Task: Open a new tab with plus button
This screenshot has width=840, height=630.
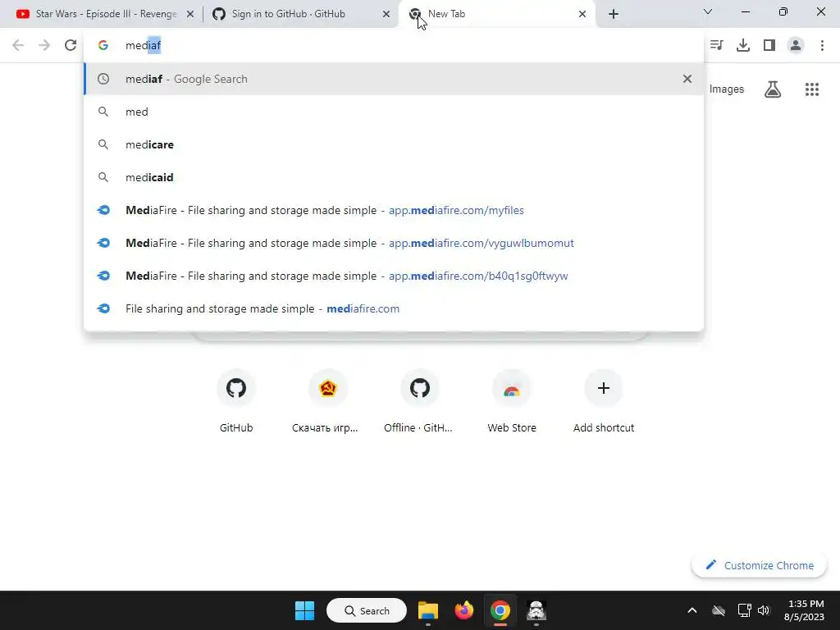Action: coord(614,15)
